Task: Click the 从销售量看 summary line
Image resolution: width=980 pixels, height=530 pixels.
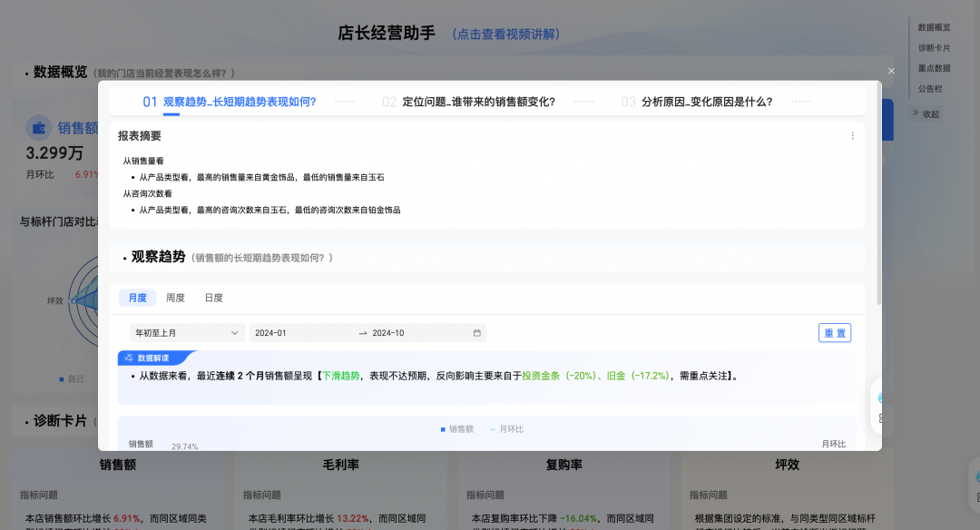Action: click(x=143, y=162)
